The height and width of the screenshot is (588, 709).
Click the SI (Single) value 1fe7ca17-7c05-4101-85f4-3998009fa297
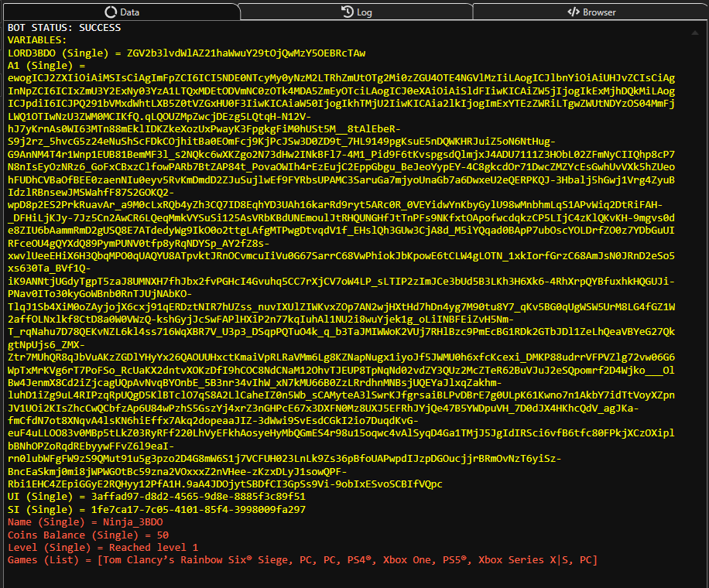pyautogui.click(x=198, y=510)
